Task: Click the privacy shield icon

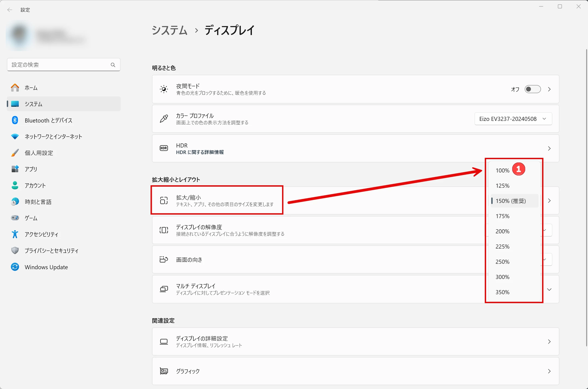Action: pyautogui.click(x=15, y=250)
